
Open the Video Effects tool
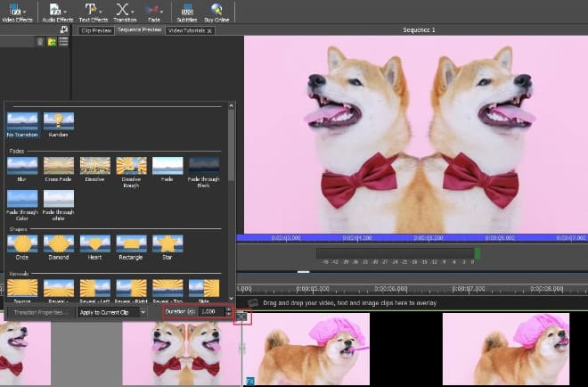16,12
